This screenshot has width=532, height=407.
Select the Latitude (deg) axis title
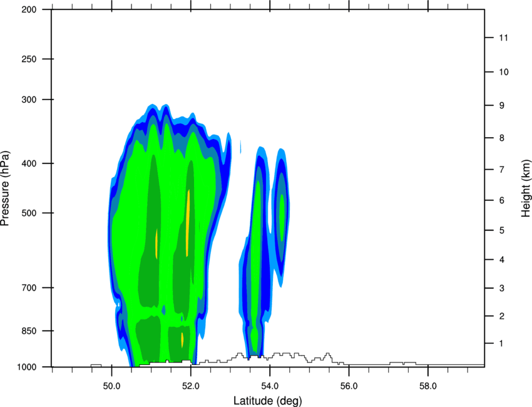[267, 401]
